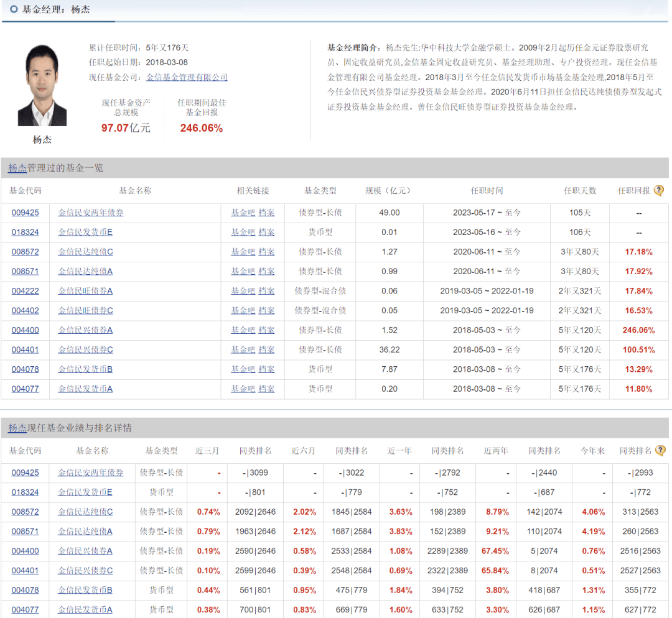The image size is (672, 618).
Task: Open 金信民兴债券A in managed funds table
Action: [85, 330]
